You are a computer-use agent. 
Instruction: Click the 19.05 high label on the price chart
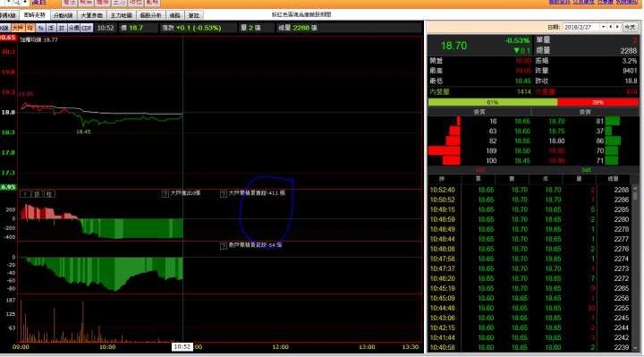25,94
